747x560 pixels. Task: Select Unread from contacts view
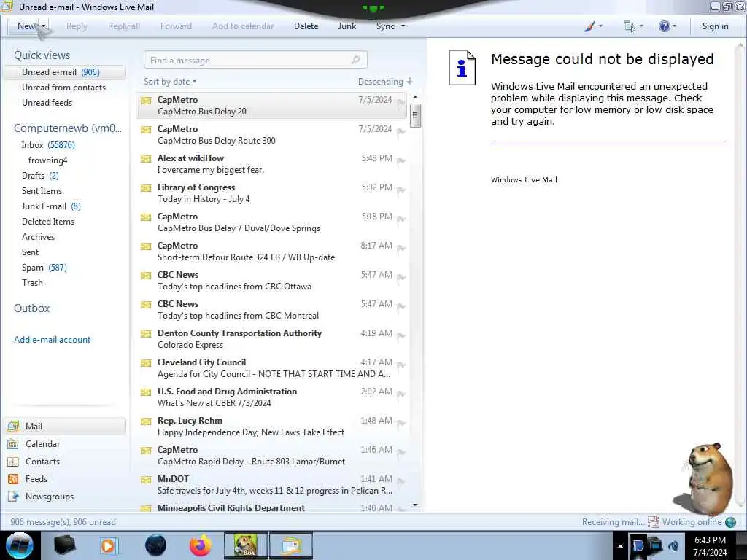(x=64, y=87)
